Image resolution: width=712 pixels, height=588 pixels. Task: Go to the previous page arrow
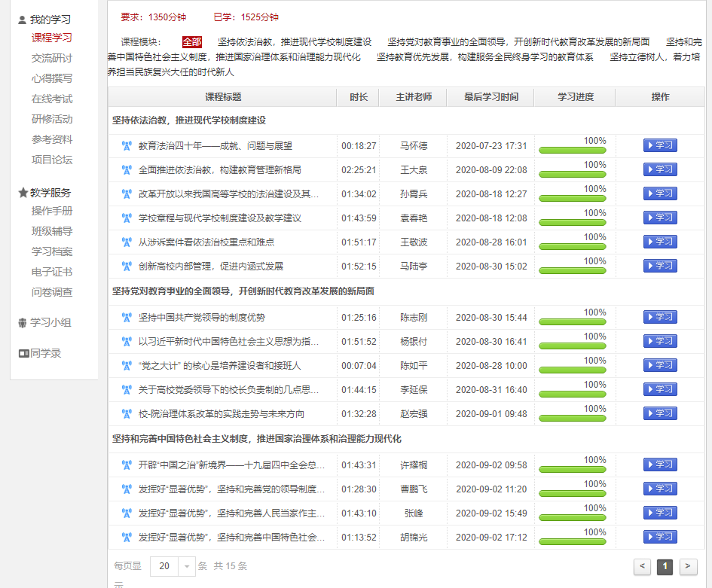tap(642, 566)
